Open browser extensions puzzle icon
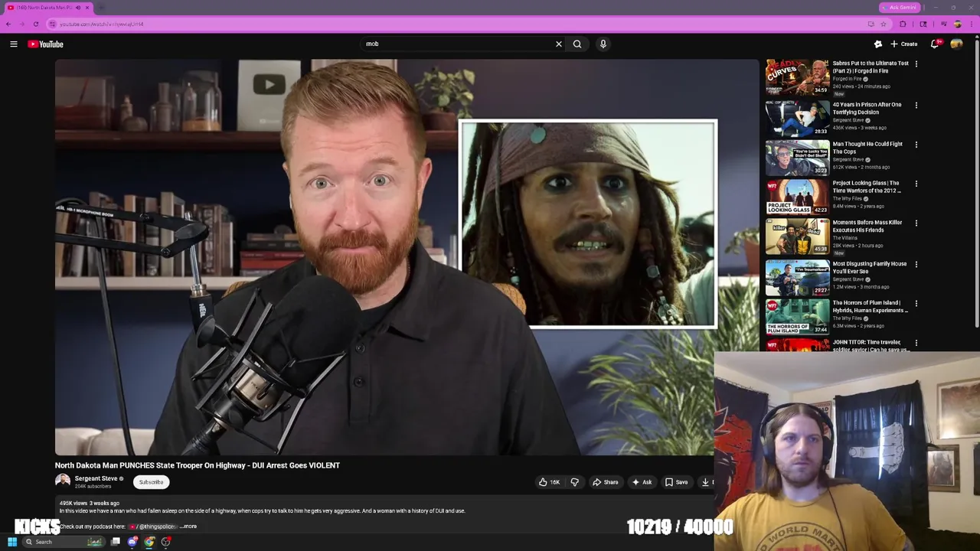This screenshot has height=551, width=980. (x=903, y=24)
